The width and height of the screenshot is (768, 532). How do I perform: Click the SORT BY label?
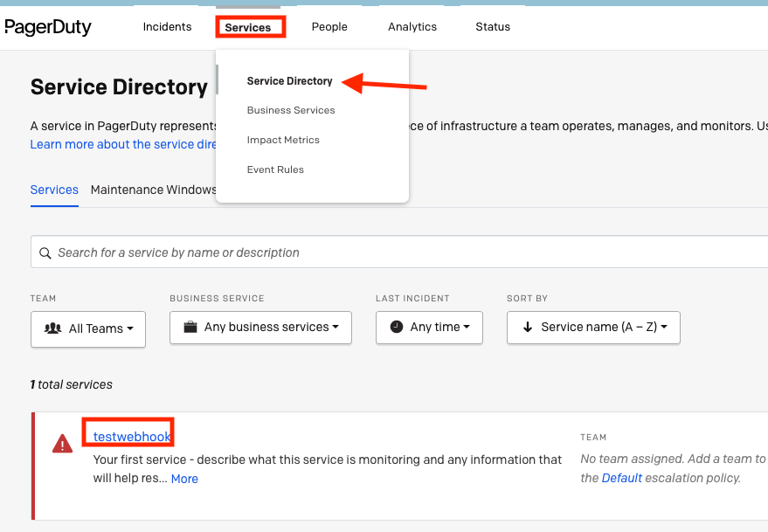tap(527, 299)
